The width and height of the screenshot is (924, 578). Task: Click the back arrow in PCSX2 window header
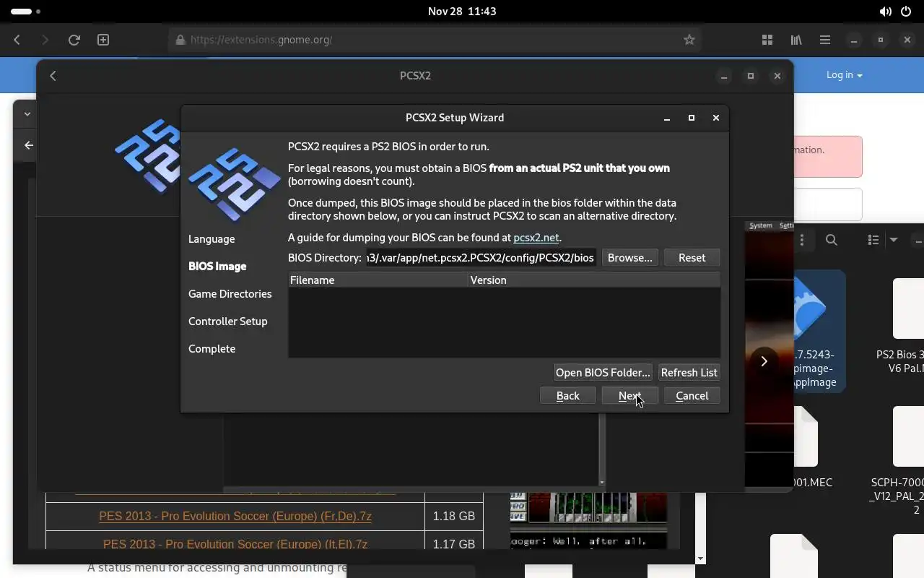[53, 76]
